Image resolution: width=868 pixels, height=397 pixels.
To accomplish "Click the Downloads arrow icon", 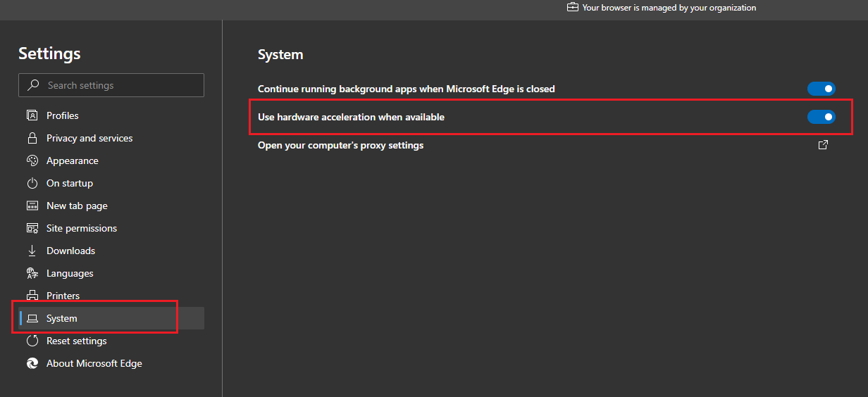I will click(x=32, y=251).
